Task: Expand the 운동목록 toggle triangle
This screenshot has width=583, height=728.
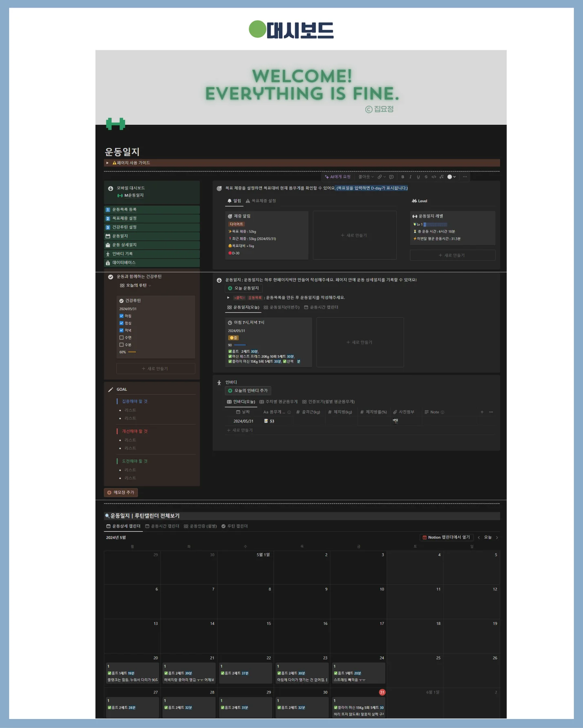Action: pos(228,297)
